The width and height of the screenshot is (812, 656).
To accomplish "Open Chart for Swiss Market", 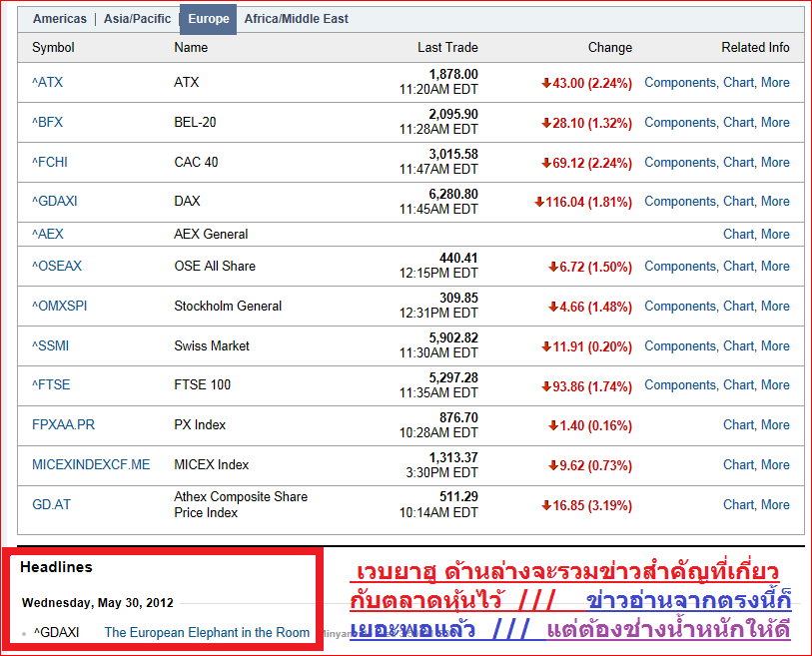I will tap(738, 345).
